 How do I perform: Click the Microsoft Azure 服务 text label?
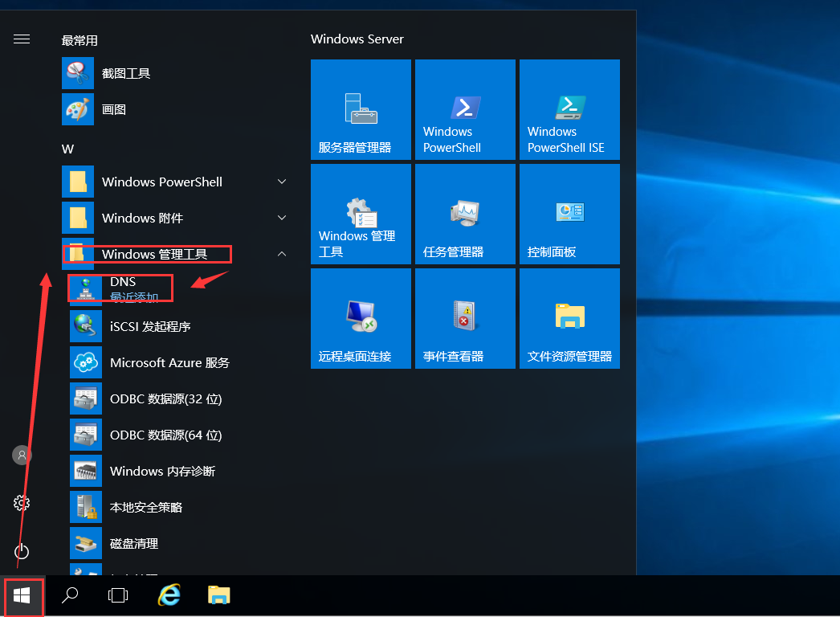(x=169, y=363)
